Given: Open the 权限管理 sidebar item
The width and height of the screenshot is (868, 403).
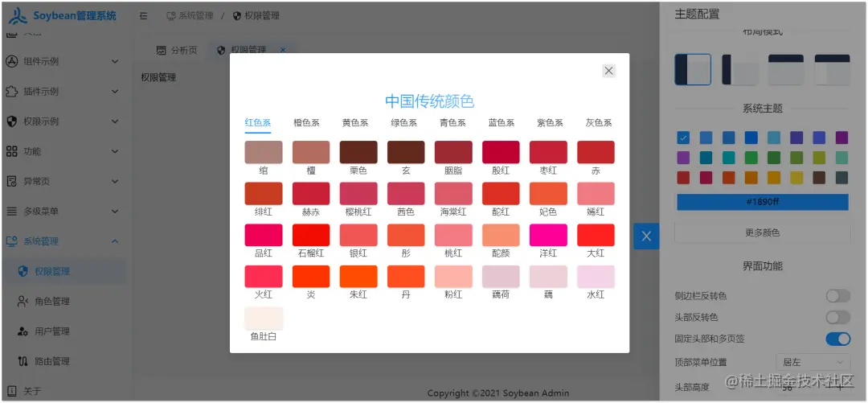Looking at the screenshot, I should tap(63, 271).
